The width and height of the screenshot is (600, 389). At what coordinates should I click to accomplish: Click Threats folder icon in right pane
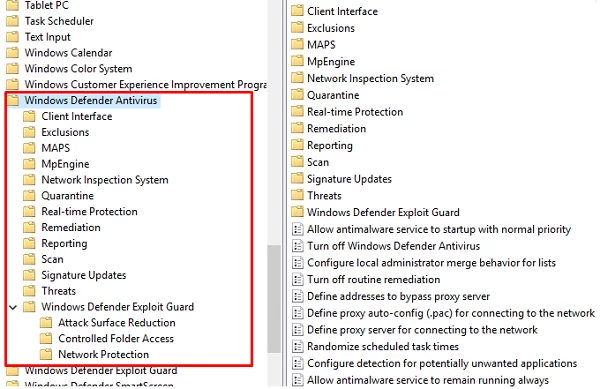pos(297,195)
